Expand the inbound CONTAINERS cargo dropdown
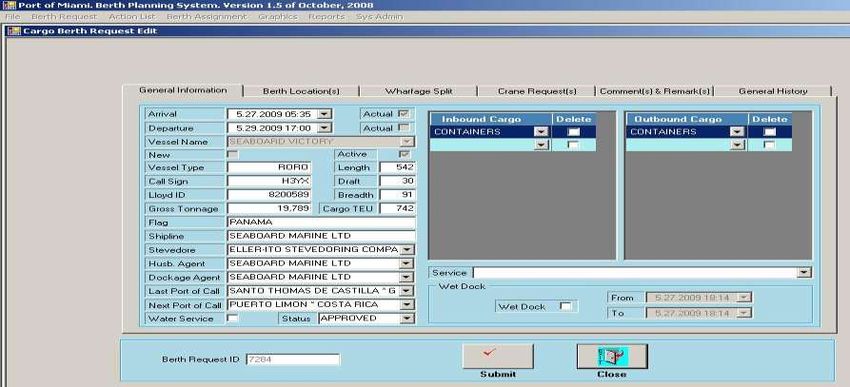The image size is (850, 387). point(542,132)
